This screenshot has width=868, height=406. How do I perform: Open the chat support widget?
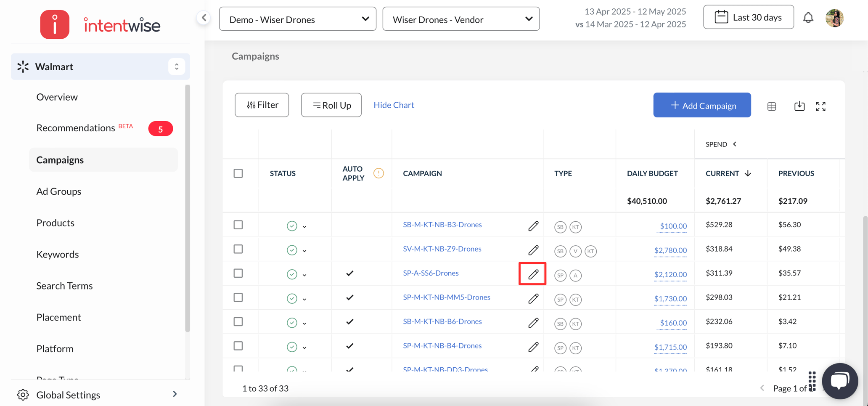coord(839,381)
